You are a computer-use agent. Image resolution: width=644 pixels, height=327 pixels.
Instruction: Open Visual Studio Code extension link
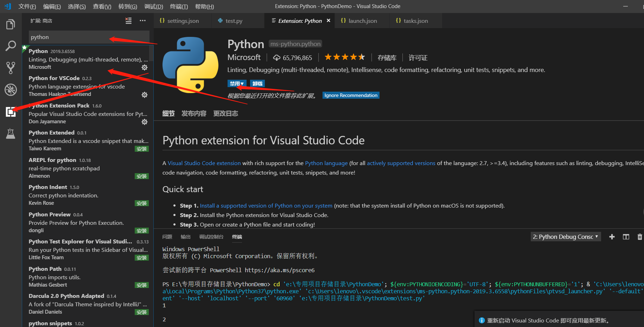click(x=204, y=163)
